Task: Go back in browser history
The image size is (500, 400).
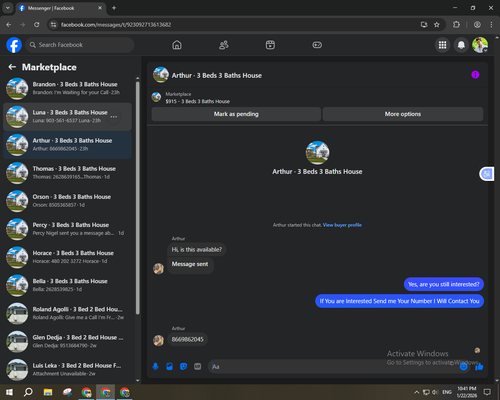Action: [9, 25]
